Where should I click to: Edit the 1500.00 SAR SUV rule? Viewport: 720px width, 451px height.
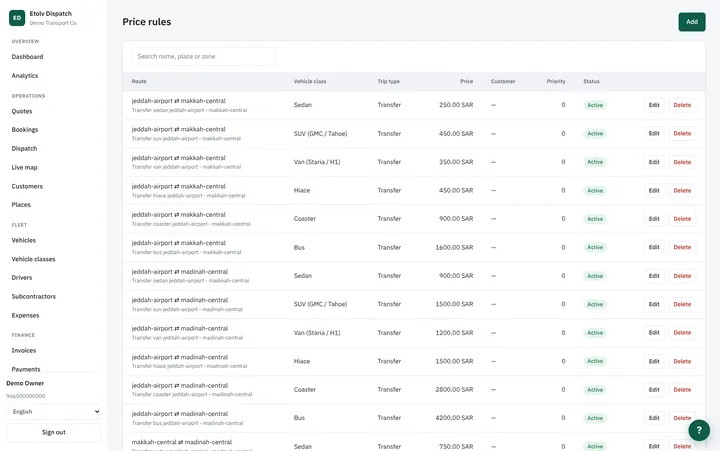(654, 304)
